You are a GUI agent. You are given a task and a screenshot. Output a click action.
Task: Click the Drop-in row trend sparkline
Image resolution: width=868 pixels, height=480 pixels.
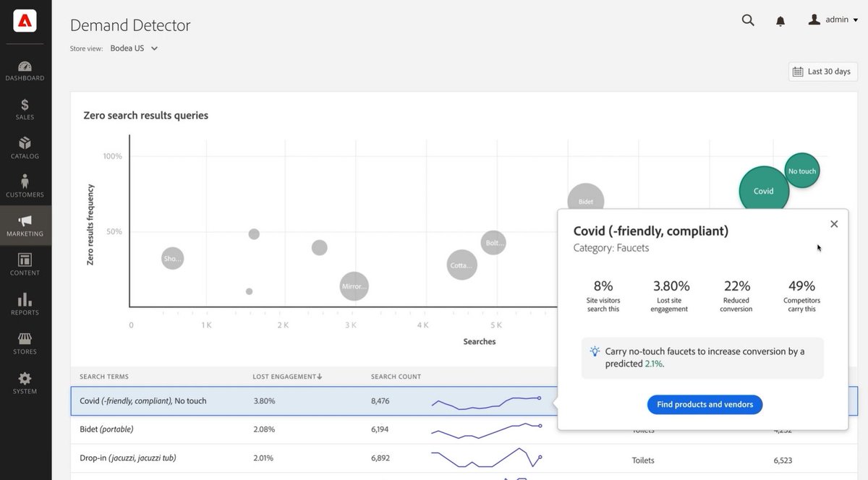[x=486, y=458]
